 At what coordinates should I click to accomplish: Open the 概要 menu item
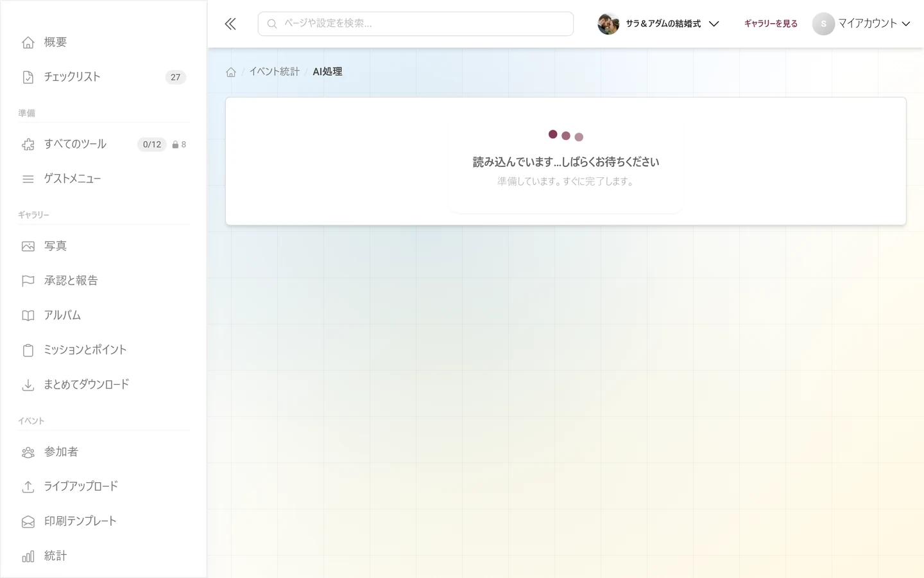point(103,42)
